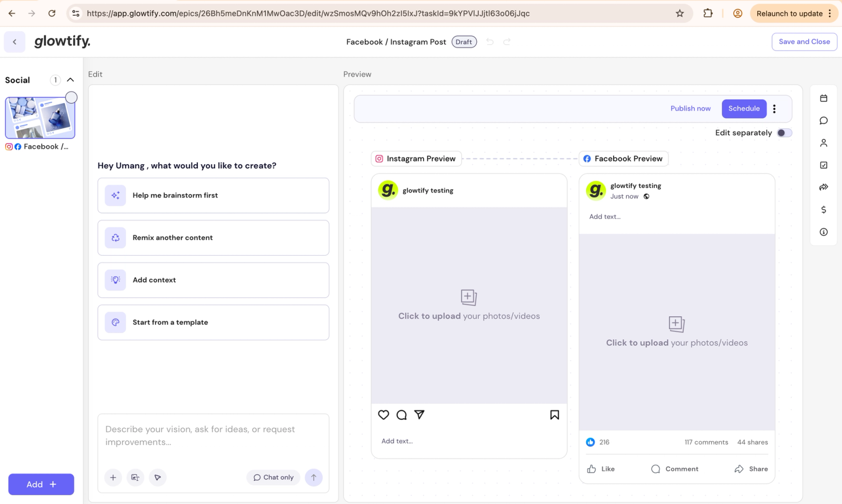Click the "117 comments" count

[706, 442]
